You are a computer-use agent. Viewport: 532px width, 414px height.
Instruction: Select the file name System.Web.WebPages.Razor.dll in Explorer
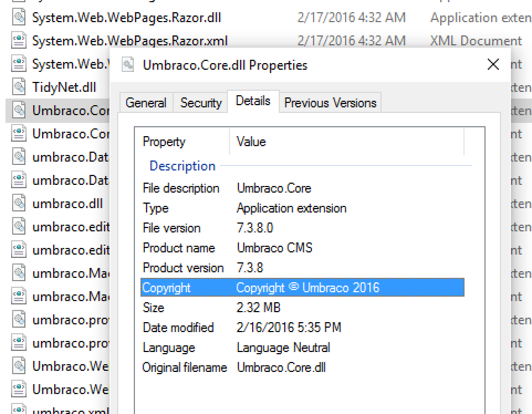127,17
